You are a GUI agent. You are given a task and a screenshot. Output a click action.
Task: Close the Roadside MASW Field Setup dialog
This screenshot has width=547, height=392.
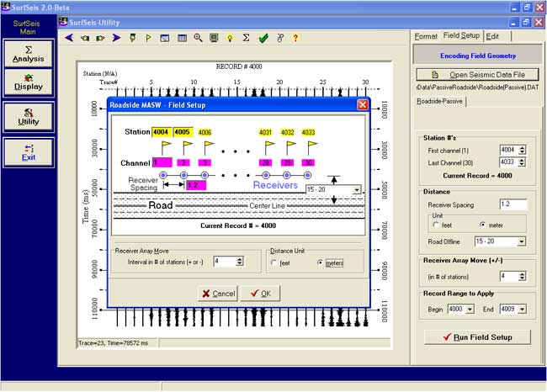coord(363,104)
